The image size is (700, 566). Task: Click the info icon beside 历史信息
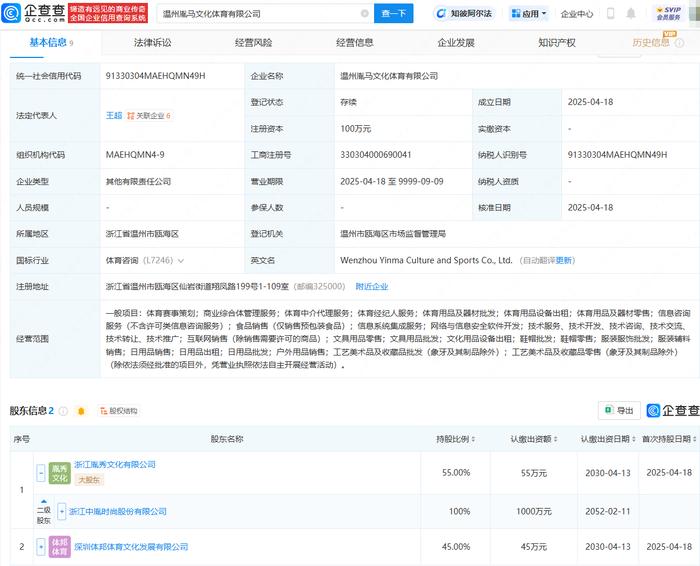[x=679, y=43]
